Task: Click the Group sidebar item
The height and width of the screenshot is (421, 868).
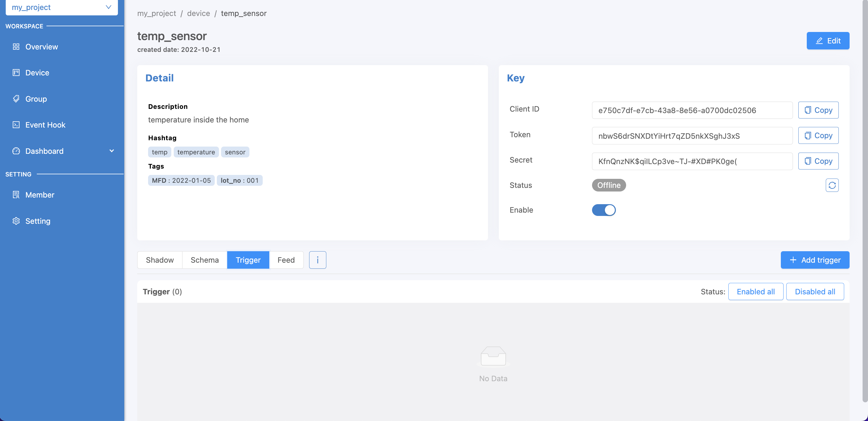Action: click(x=36, y=99)
